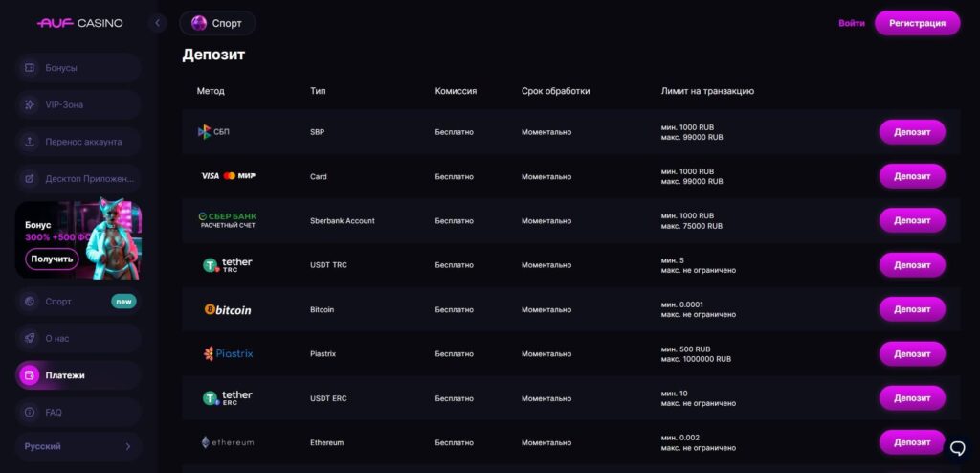Open the live chat support icon
The width and height of the screenshot is (980, 473).
pyautogui.click(x=957, y=448)
